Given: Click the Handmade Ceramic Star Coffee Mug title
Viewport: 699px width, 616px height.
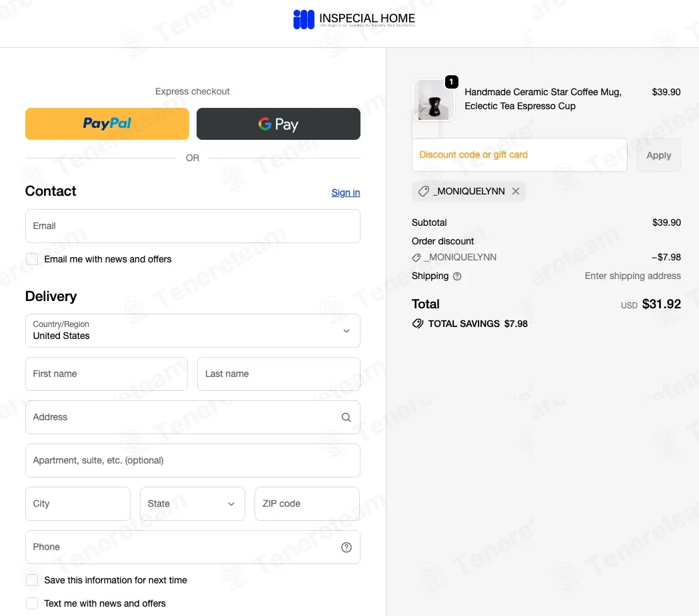Looking at the screenshot, I should tap(542, 99).
